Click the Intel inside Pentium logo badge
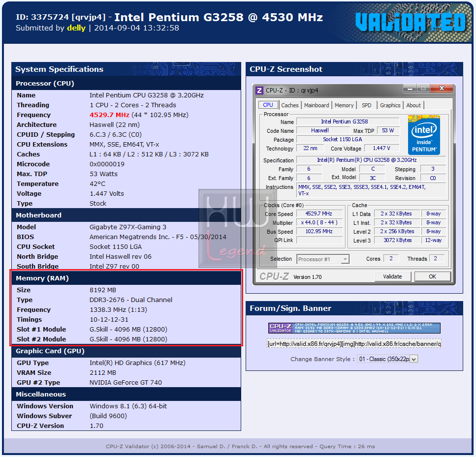Screen dimensions: 476x457 (424, 135)
